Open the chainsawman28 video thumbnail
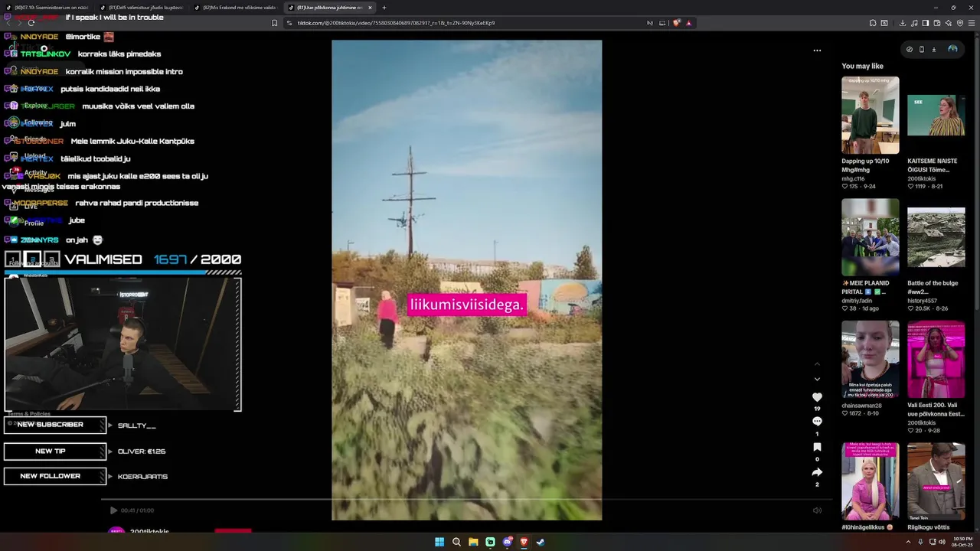This screenshot has width=980, height=551. pyautogui.click(x=871, y=360)
